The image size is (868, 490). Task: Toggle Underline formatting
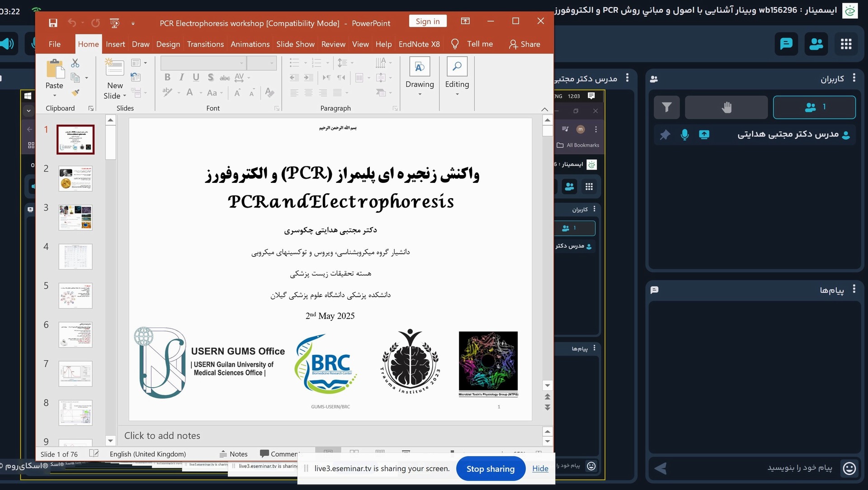pyautogui.click(x=196, y=77)
